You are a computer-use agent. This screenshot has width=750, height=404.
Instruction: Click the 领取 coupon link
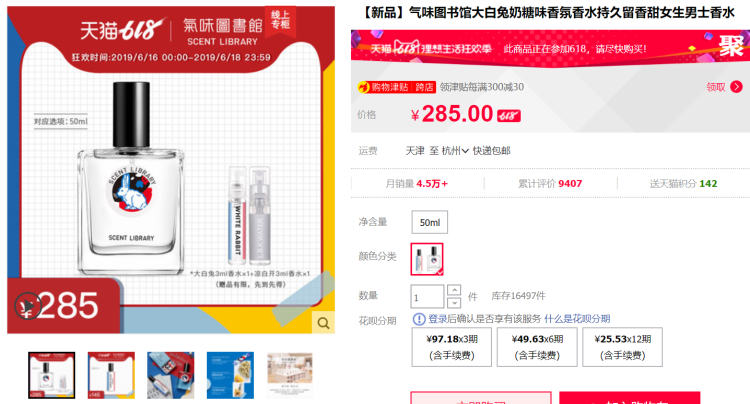tap(716, 87)
